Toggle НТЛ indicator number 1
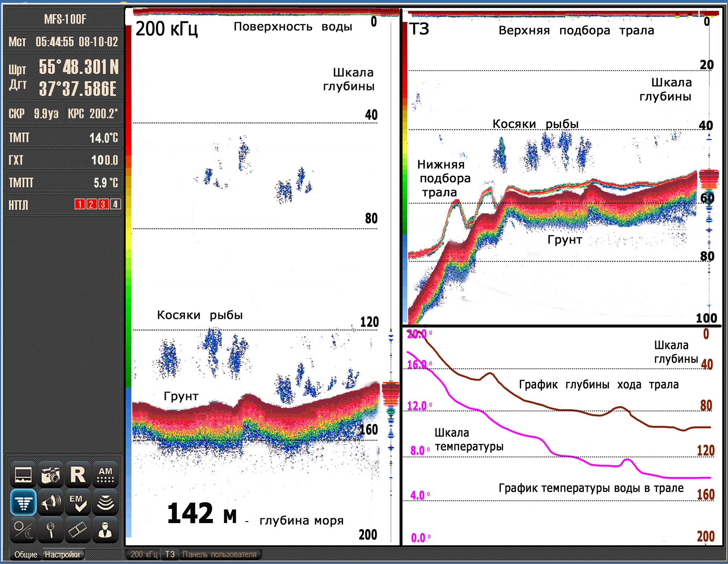The width and height of the screenshot is (728, 564). pos(80,204)
